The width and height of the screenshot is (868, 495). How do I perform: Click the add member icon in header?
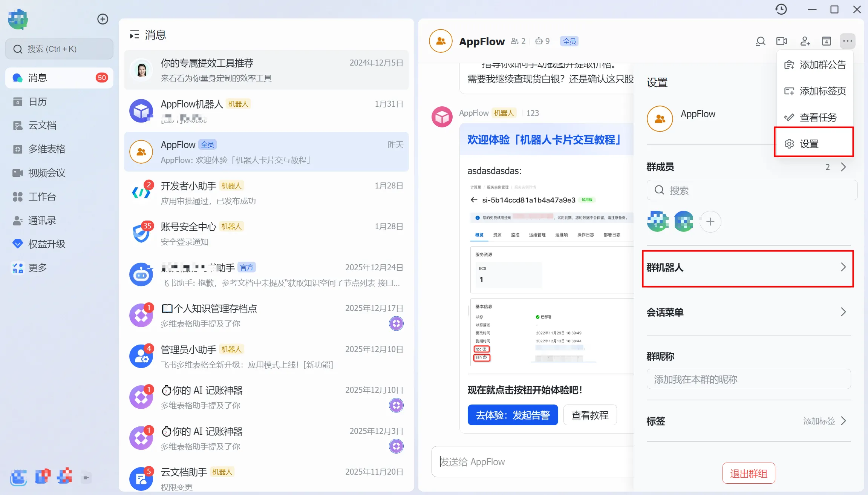point(805,41)
